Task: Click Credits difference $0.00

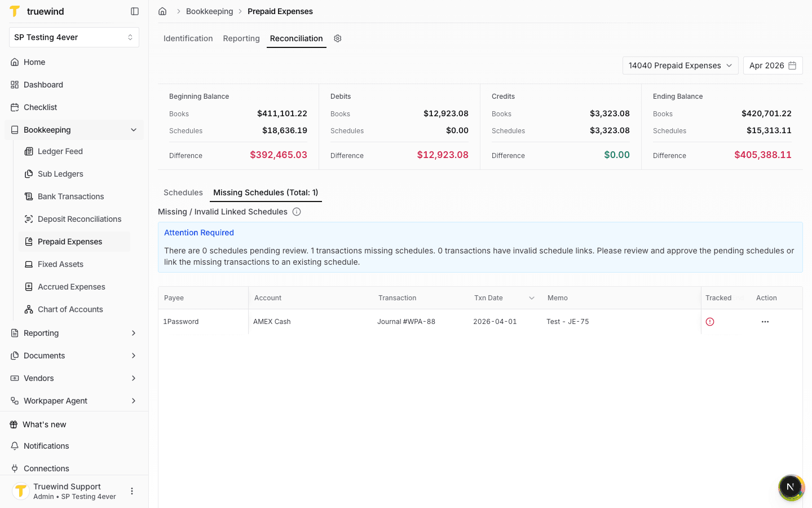Action: coord(617,155)
